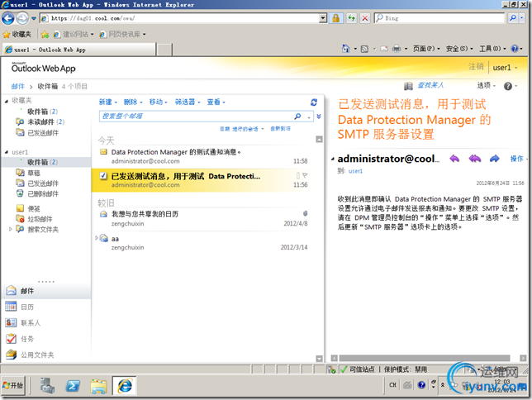Open Windows Explorer folder on taskbar

[98, 386]
